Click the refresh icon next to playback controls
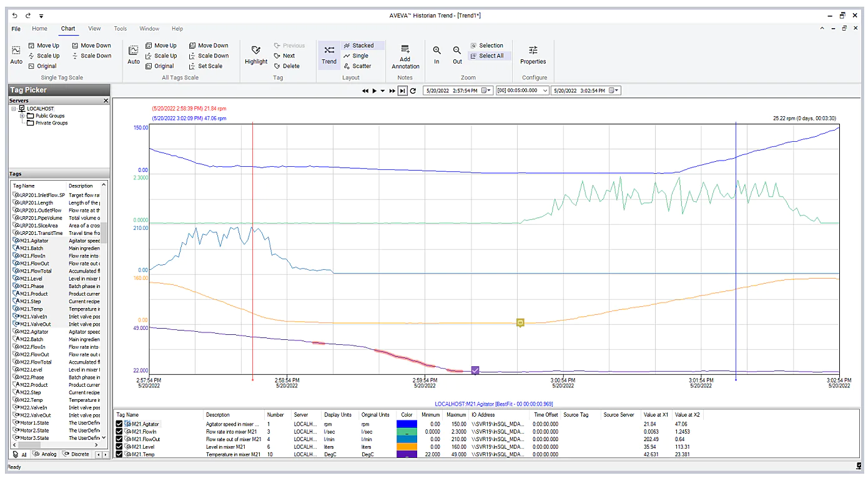The height and width of the screenshot is (478, 868). [x=413, y=91]
